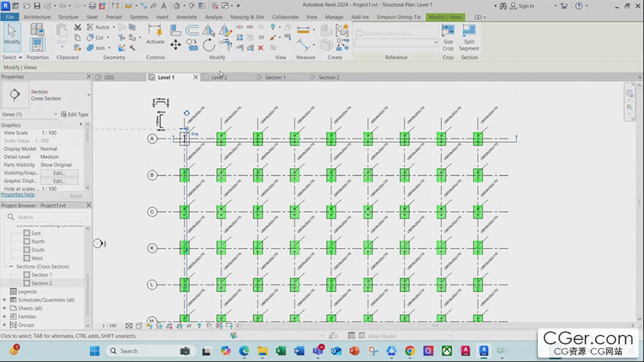Screen dimensions: 644x362
Task: Expand the Schedules/Quantities tree node
Action: click(x=4, y=300)
